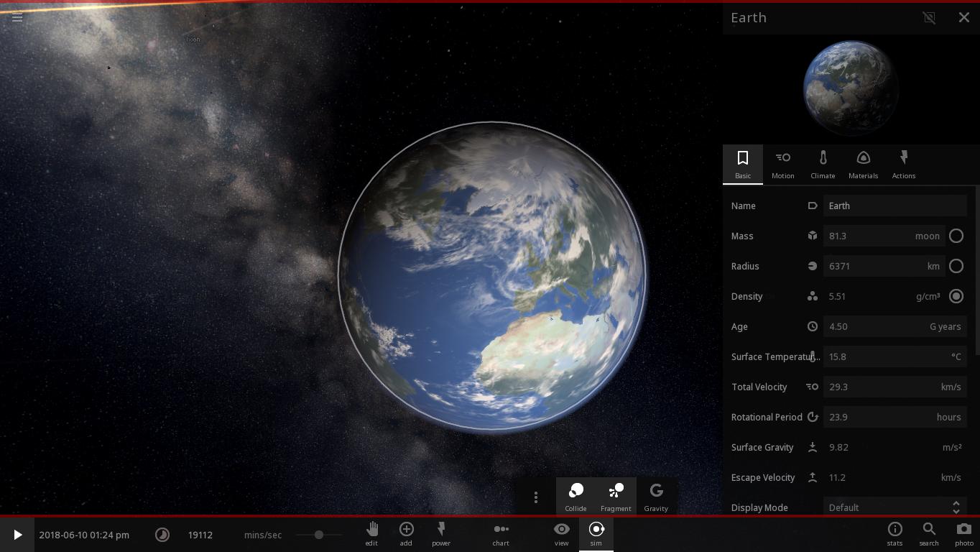Start the simulation with play button
The image size is (980, 552).
click(17, 535)
